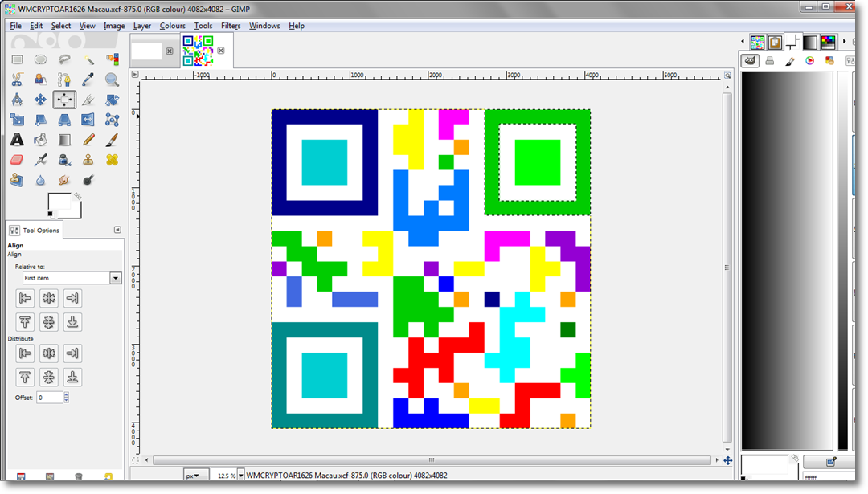Open the File menu
This screenshot has height=494, width=868.
click(x=15, y=26)
